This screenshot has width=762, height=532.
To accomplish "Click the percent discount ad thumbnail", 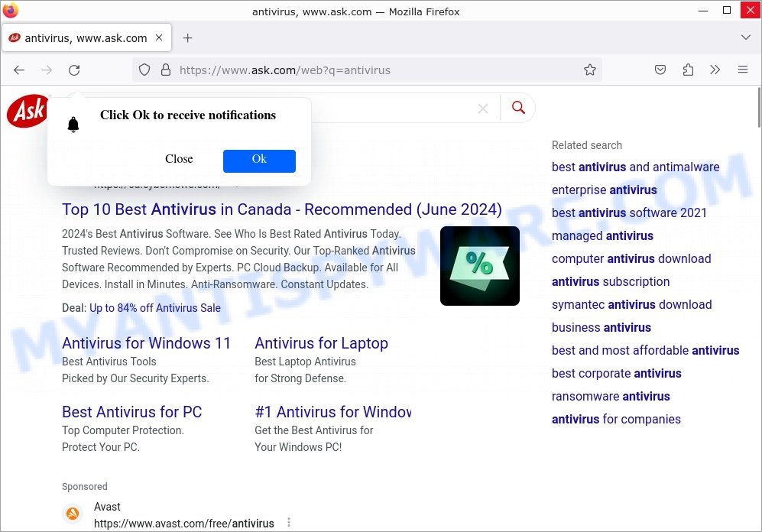I will point(480,266).
